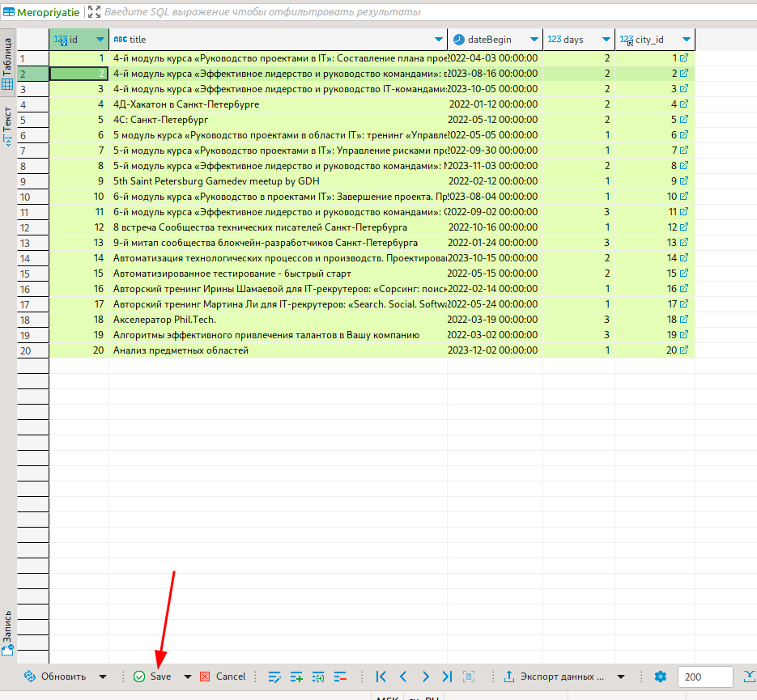This screenshot has height=700, width=757.
Task: Open the dateBegin column filter dropdown
Action: (534, 40)
